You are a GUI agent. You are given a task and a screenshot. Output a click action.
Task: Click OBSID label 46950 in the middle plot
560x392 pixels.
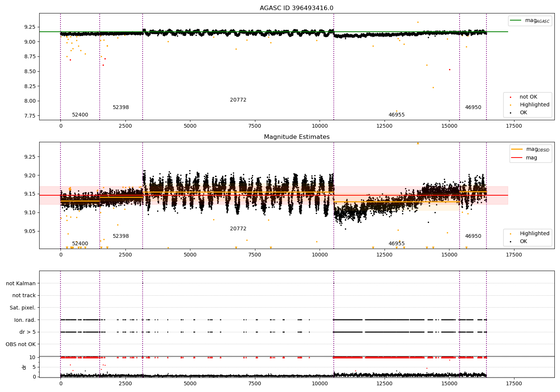tap(473, 236)
